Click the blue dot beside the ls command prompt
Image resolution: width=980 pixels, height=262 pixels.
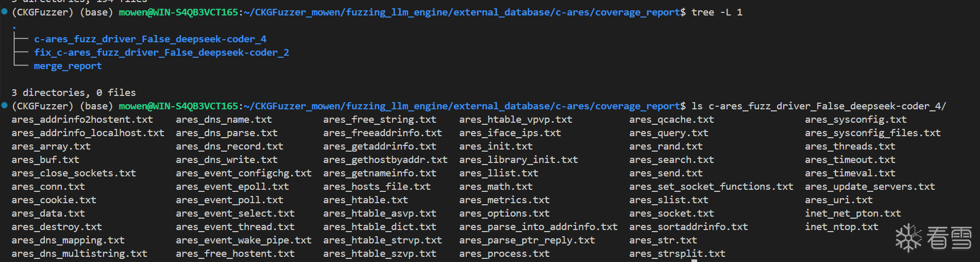[x=5, y=106]
